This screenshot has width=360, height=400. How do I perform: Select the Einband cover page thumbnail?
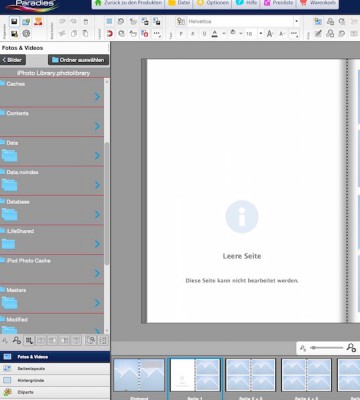pyautogui.click(x=139, y=375)
